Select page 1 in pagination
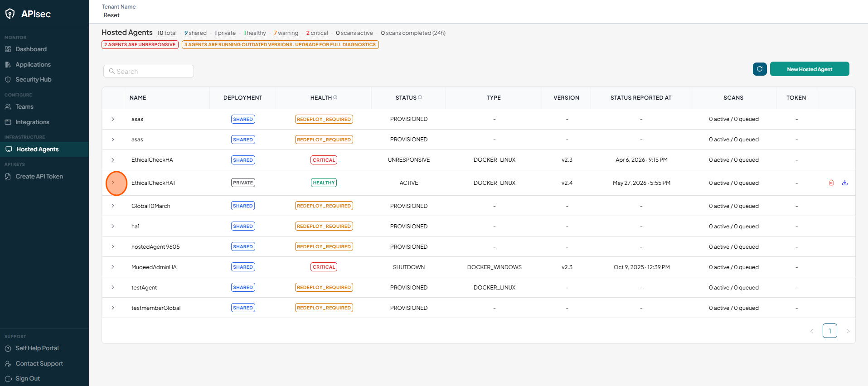 click(830, 331)
